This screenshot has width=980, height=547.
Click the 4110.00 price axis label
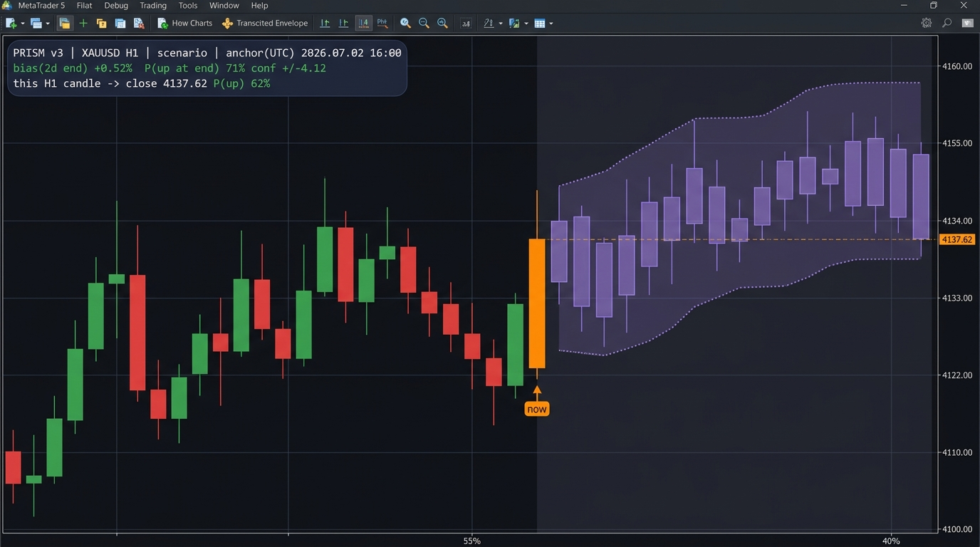(x=957, y=452)
